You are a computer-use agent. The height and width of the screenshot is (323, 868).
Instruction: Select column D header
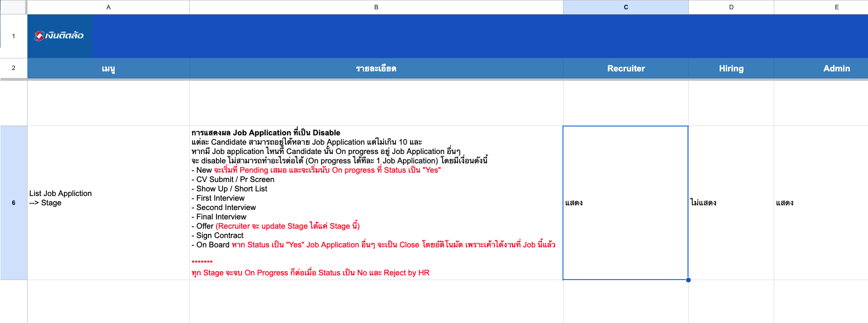[x=731, y=7]
